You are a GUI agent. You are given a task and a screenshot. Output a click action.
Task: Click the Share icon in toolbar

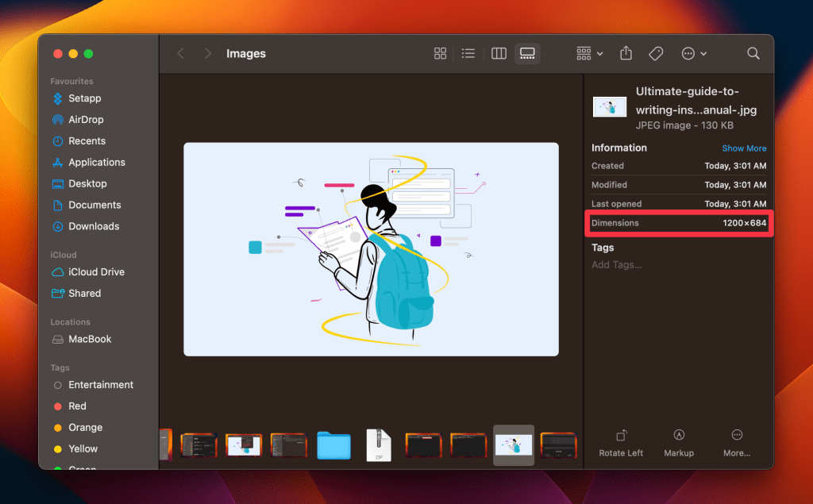(x=626, y=53)
